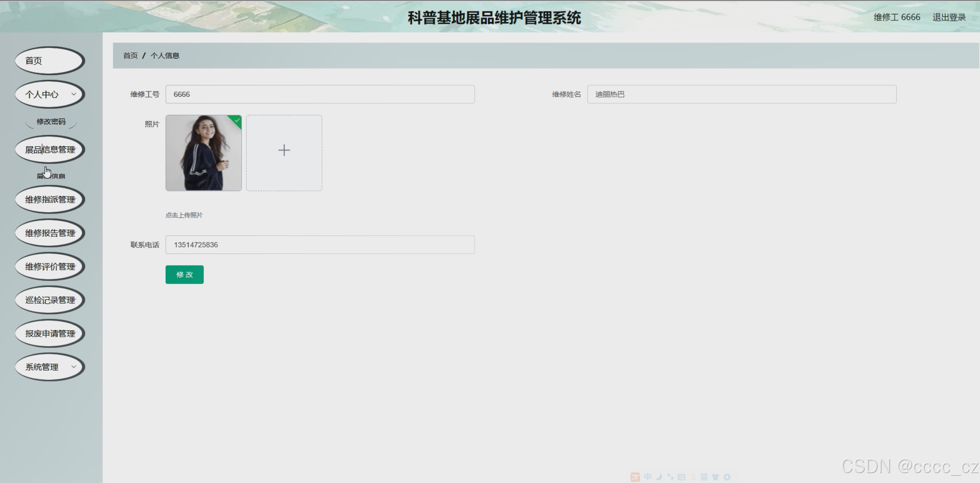Click the uploaded photo thumbnail
This screenshot has height=483, width=980.
[203, 153]
